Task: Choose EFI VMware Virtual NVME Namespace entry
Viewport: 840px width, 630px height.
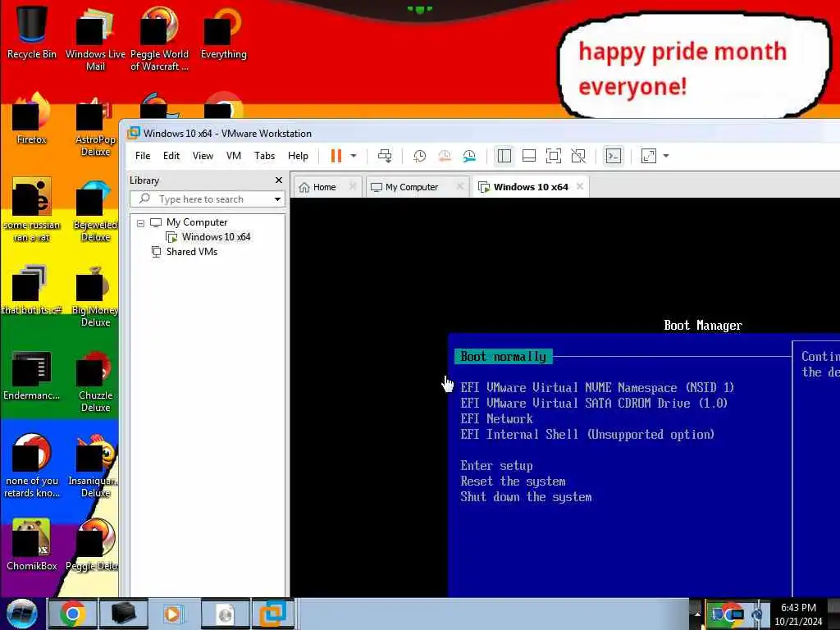Action: coord(597,387)
